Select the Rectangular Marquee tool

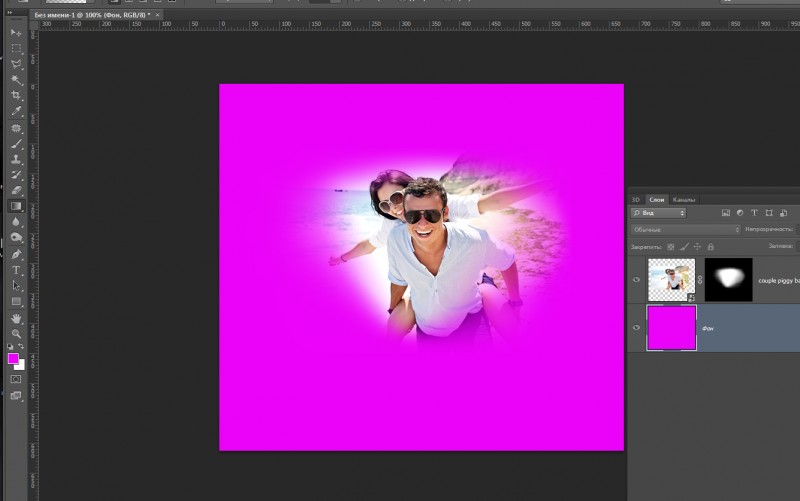pyautogui.click(x=16, y=48)
